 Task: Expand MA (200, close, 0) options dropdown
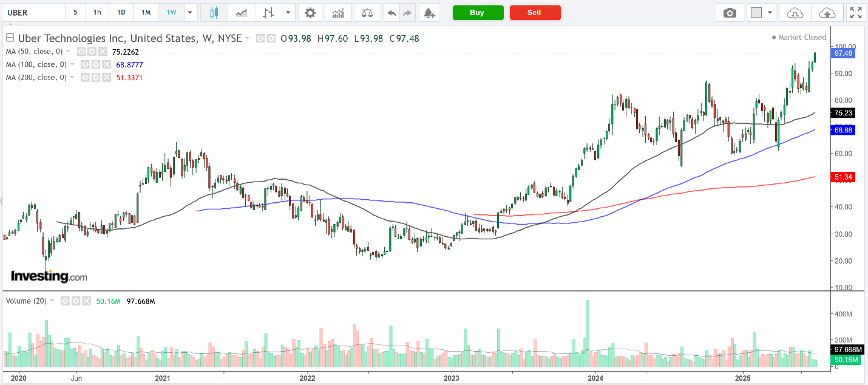72,77
